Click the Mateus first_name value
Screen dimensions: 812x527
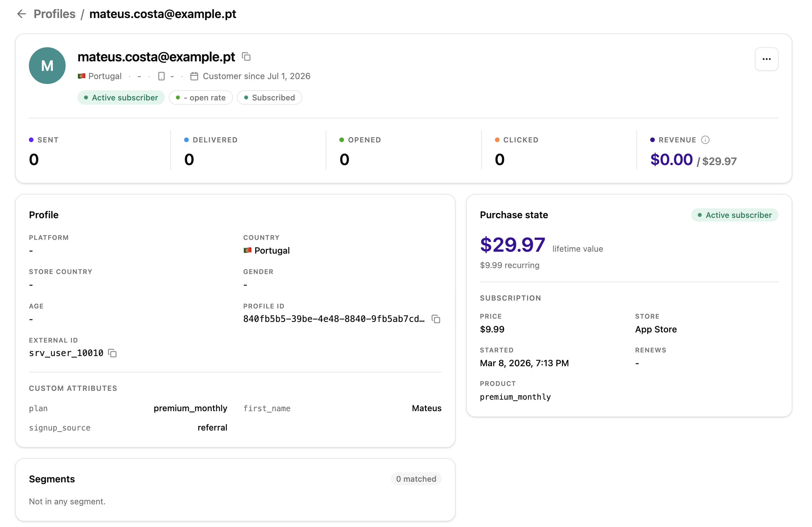click(x=426, y=408)
